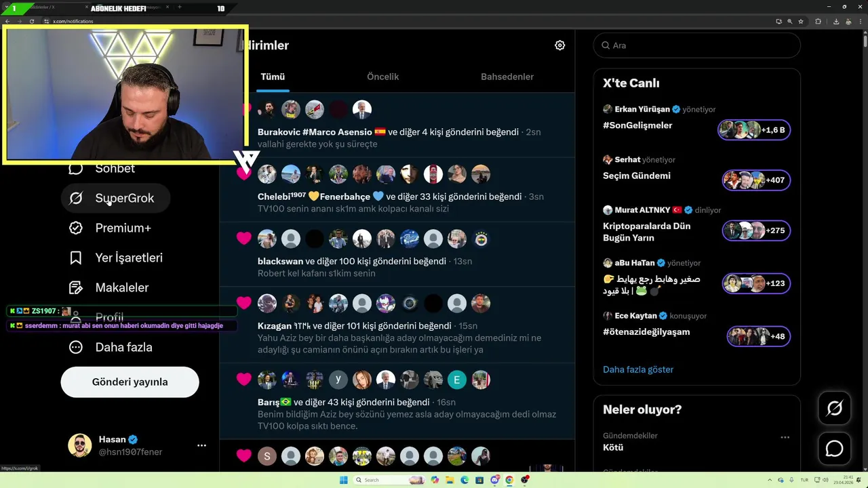Open +407 listeners avatar group
This screenshot has width=868, height=488.
point(756,180)
